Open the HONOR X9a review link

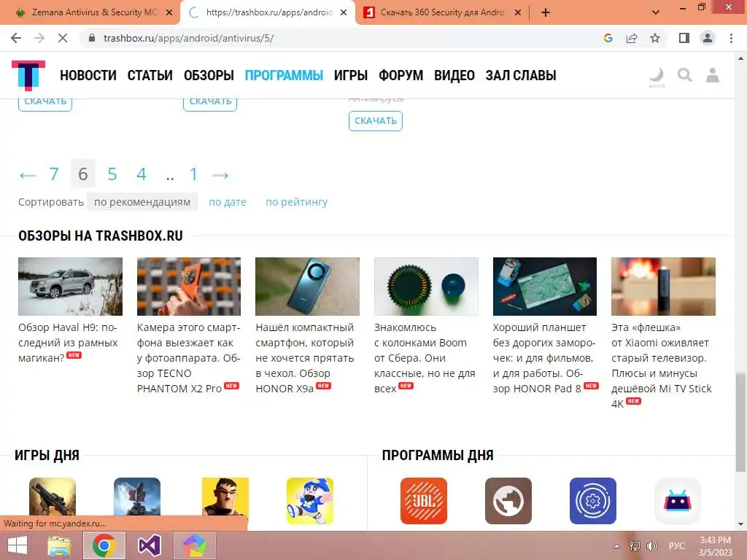[x=305, y=358]
